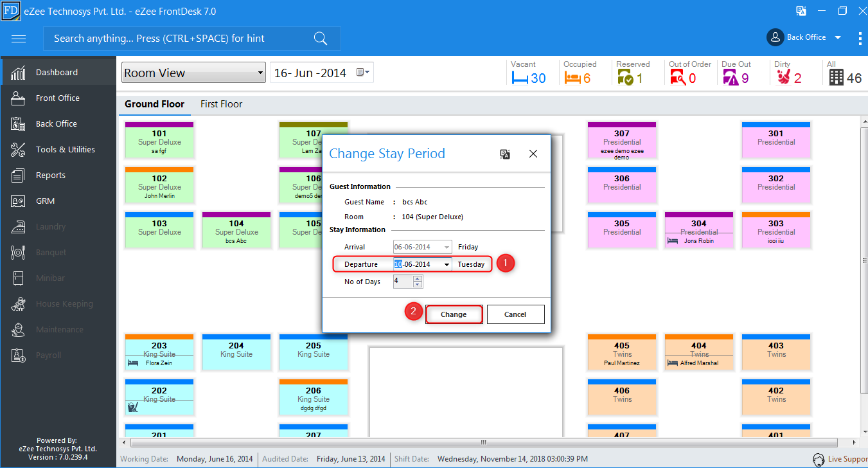Click the Dirty rooms icon
Screen dimensions: 868x468
click(783, 78)
